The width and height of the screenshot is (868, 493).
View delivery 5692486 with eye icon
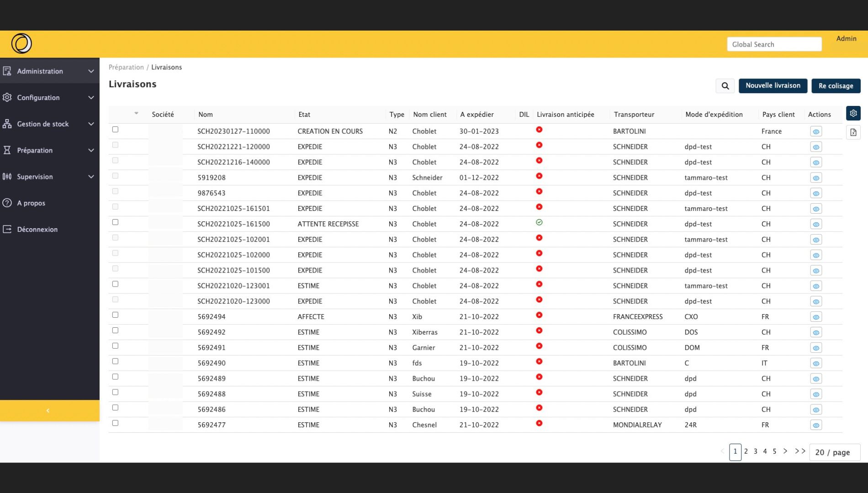816,410
